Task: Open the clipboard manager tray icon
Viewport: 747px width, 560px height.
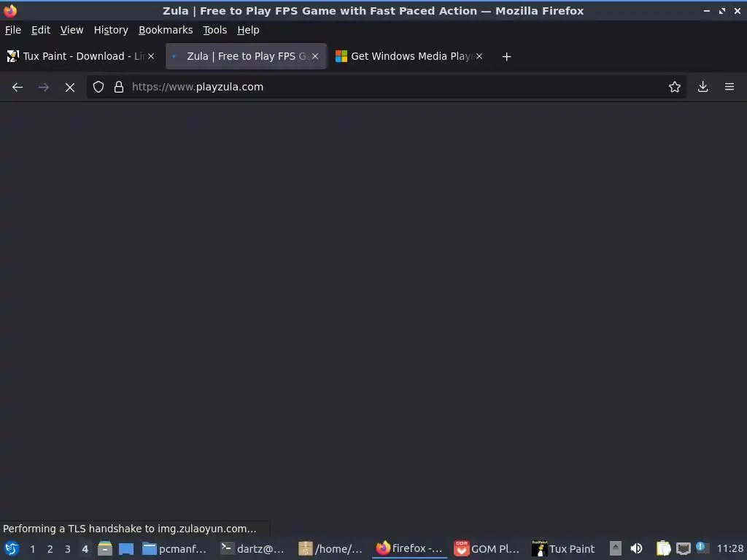Action: pos(662,548)
